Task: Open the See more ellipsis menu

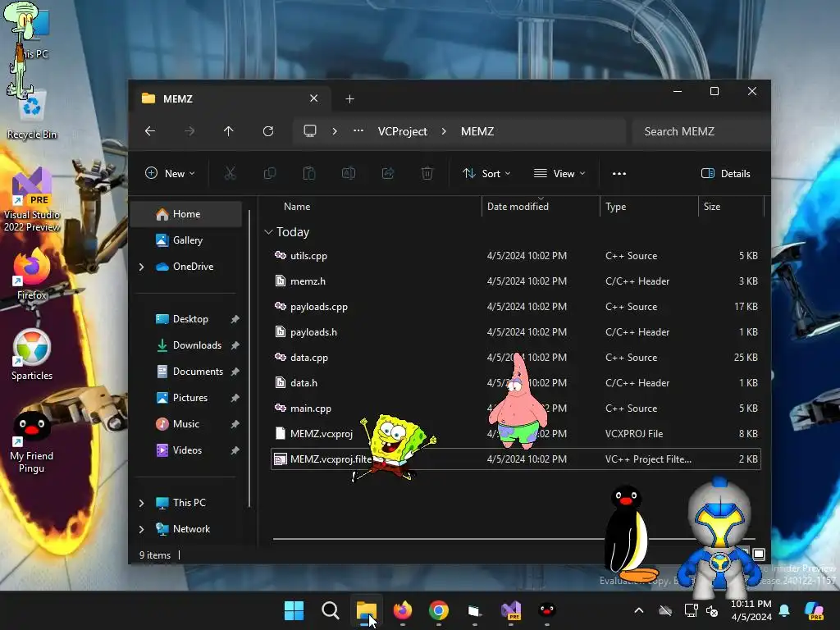Action: (619, 173)
